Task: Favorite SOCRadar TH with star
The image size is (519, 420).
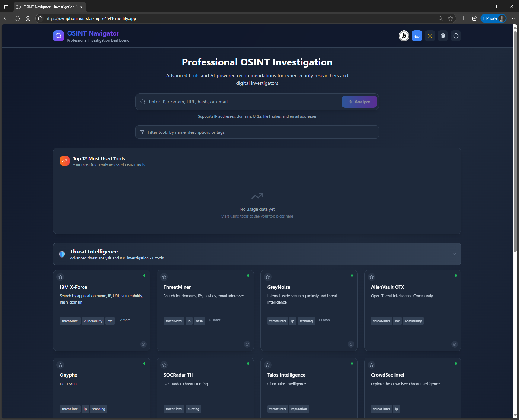Action: (x=164, y=365)
